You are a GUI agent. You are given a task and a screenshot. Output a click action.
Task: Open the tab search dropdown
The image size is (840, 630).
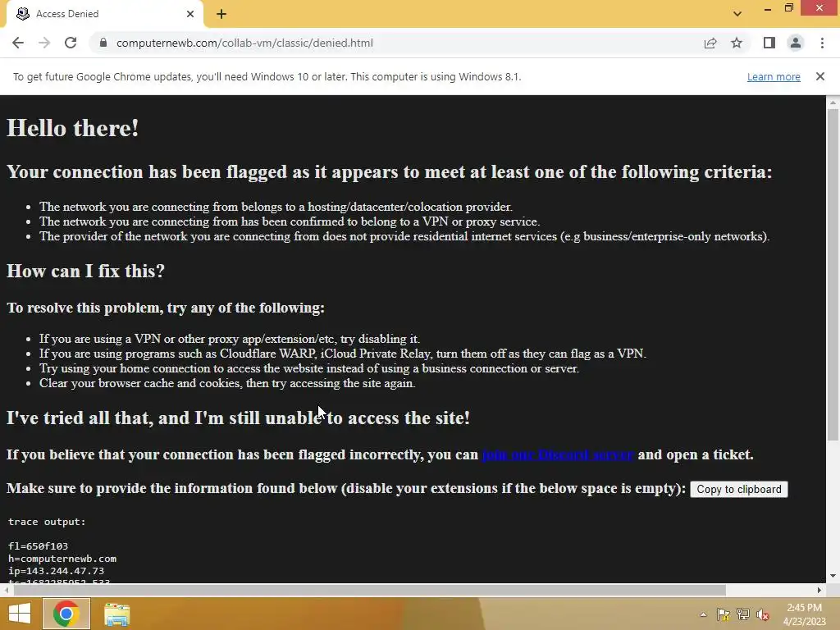coord(737,14)
